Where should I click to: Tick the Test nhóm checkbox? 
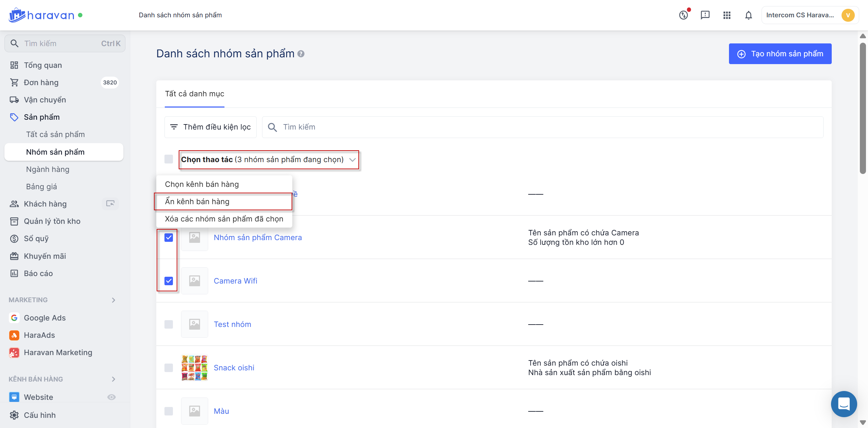[x=169, y=324]
